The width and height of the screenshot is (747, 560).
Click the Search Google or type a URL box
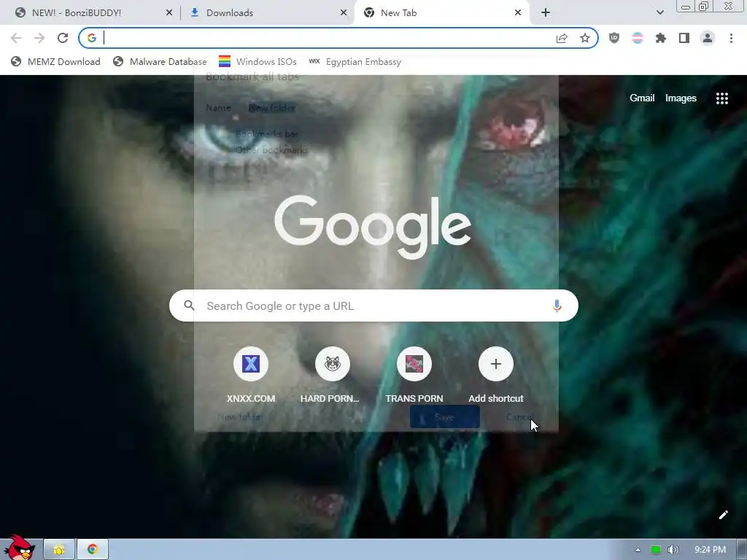(373, 306)
